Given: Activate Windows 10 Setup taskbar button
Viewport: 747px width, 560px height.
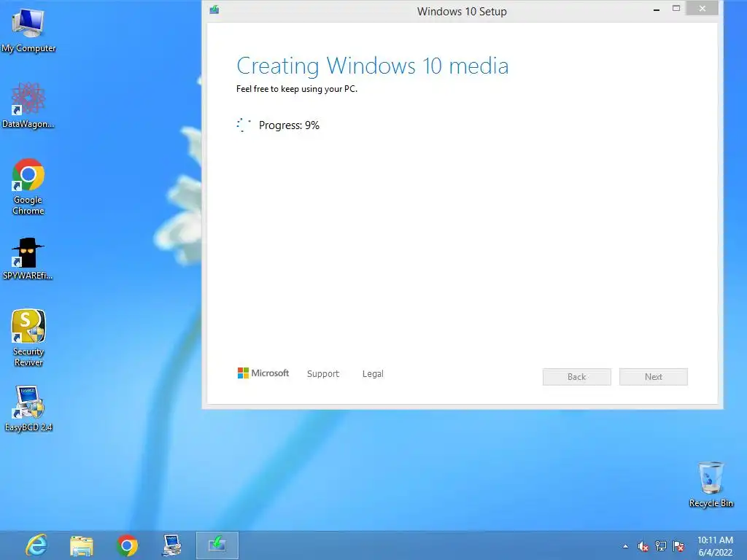Looking at the screenshot, I should (217, 545).
